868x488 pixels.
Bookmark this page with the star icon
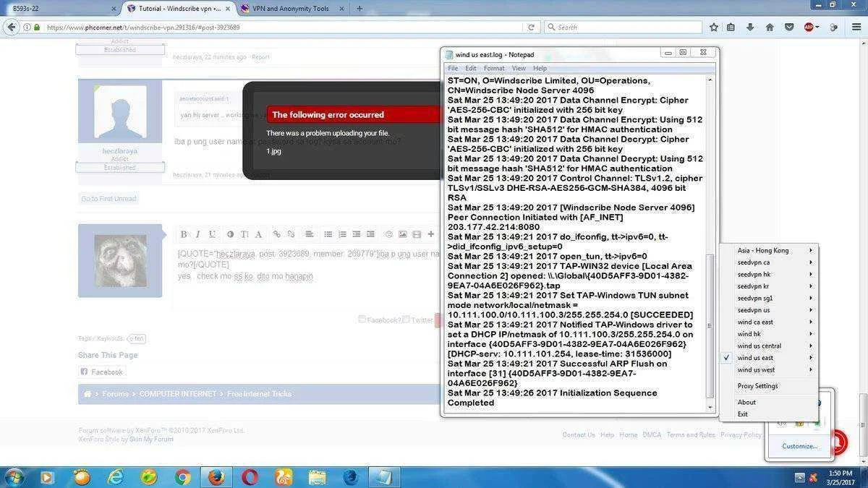tap(714, 27)
